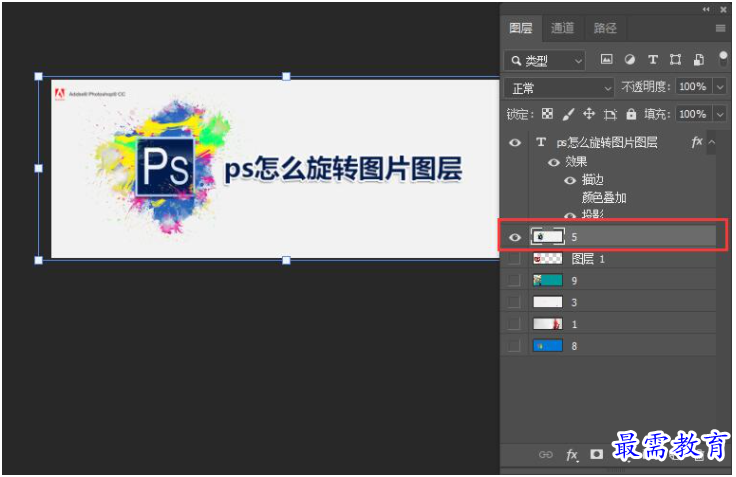
Task: Show layer 1 visibility box
Action: click(514, 324)
